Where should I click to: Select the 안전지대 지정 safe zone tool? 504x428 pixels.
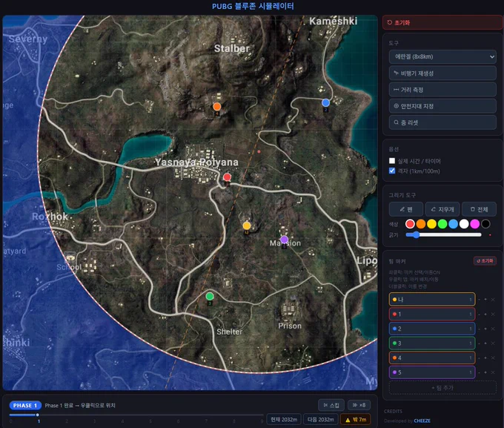pos(442,106)
